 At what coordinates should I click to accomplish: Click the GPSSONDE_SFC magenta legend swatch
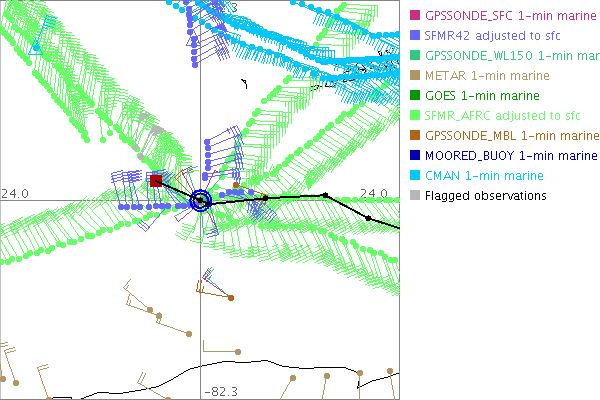(x=415, y=16)
